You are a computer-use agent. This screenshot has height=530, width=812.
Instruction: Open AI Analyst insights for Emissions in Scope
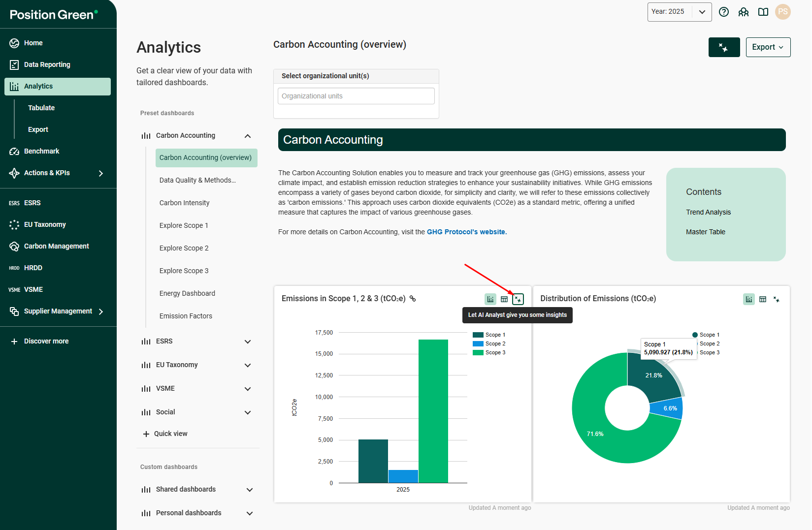[518, 299]
